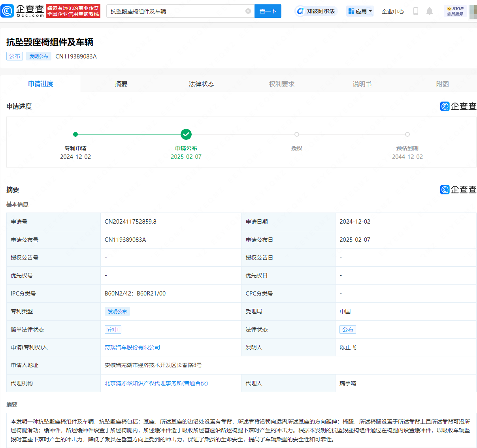The width and height of the screenshot is (477, 448).
Task: Switch to the 摘要 tab
Action: click(121, 84)
